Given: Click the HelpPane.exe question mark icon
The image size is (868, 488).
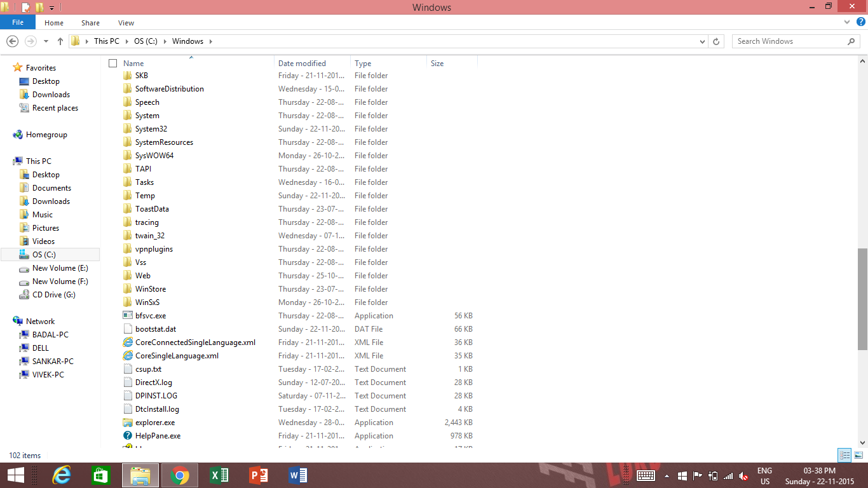Looking at the screenshot, I should (128, 436).
